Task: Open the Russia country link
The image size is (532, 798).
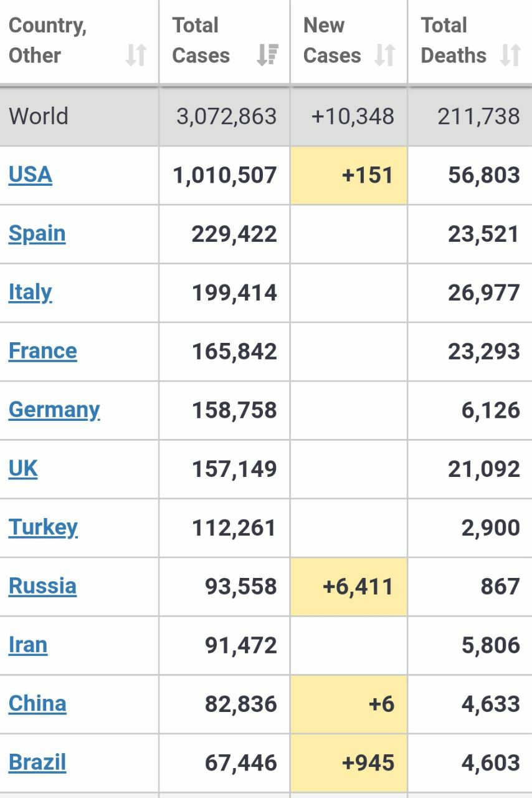Action: [43, 586]
